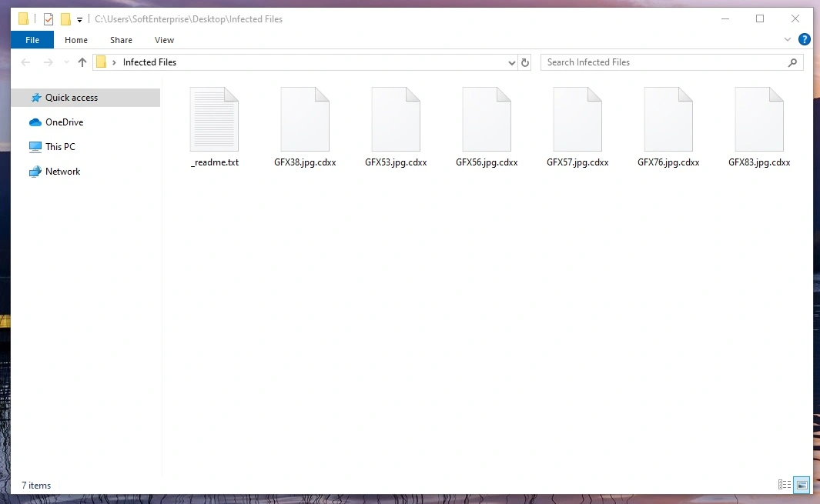The image size is (820, 504).
Task: Select the GFX83.jpg.cdxx file icon
Action: click(759, 119)
